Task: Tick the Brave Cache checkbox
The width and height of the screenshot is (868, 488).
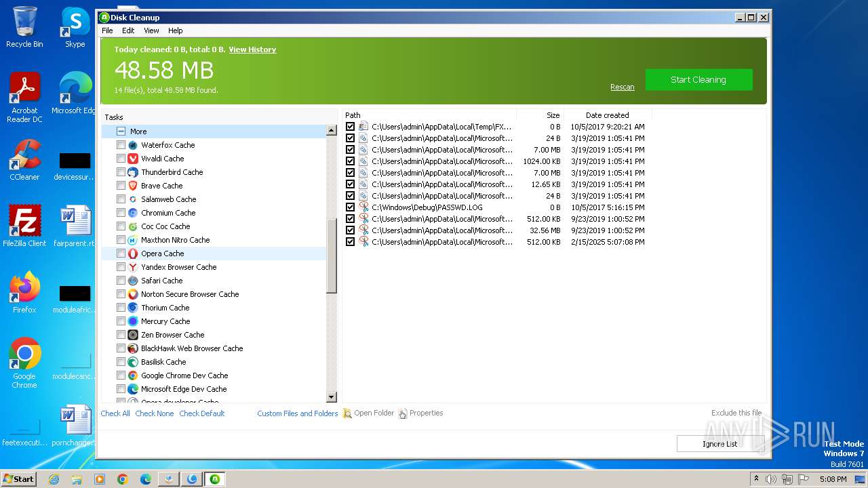Action: pos(121,186)
